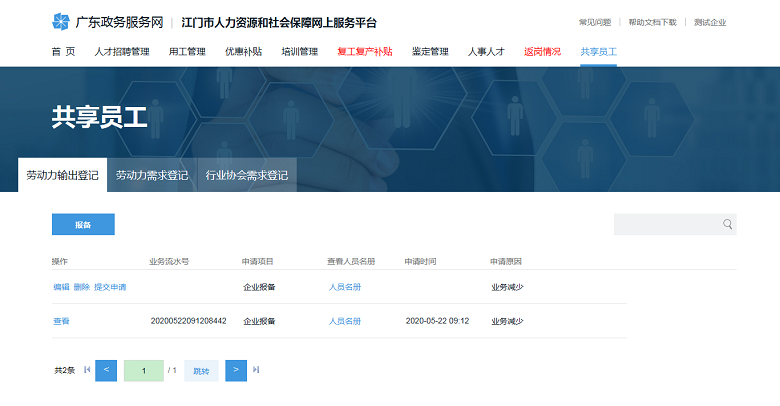Open 常见问题 link at top
Image resolution: width=780 pixels, height=406 pixels.
click(x=595, y=22)
